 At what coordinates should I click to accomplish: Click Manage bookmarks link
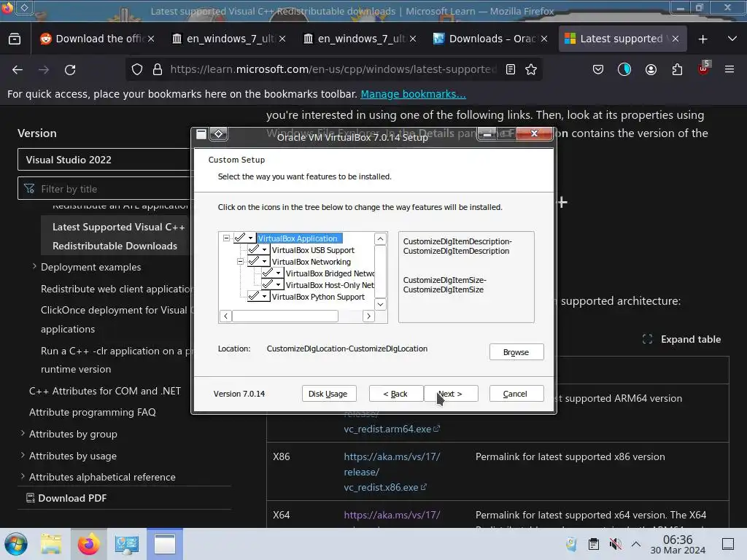tap(413, 94)
